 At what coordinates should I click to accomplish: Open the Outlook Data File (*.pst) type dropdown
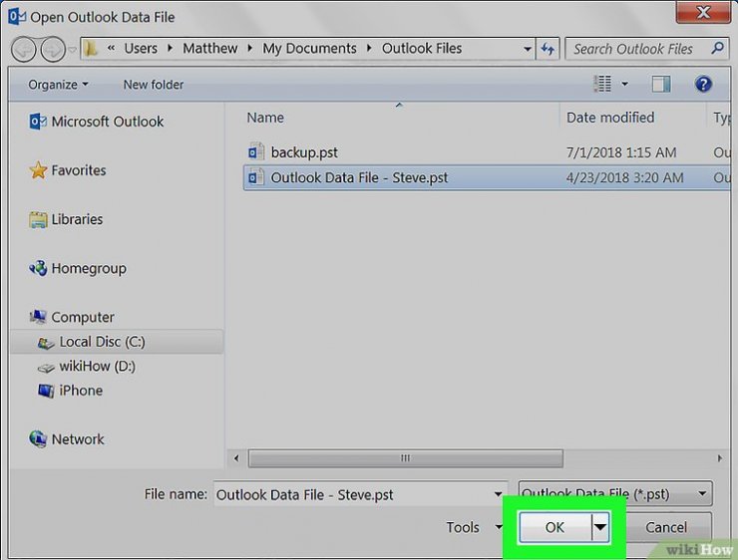615,493
